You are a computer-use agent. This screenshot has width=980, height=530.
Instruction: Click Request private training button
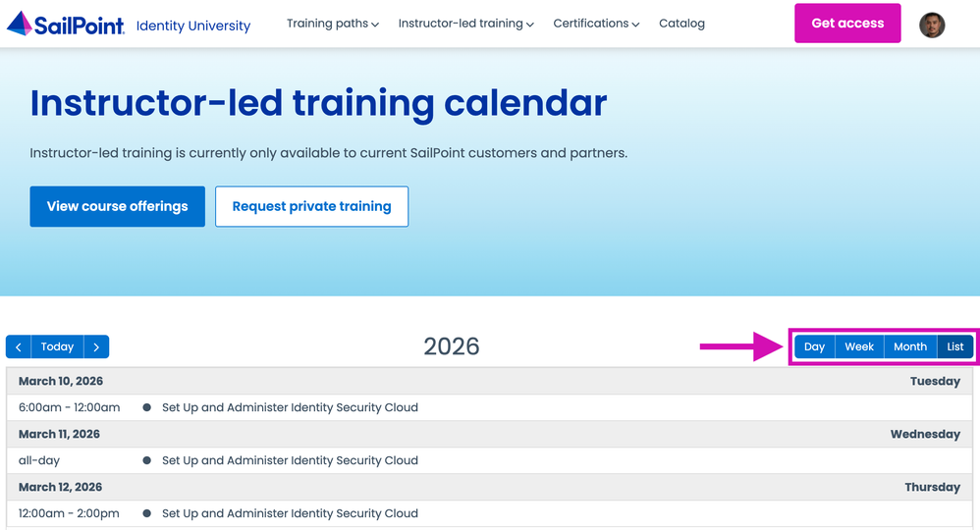coord(312,206)
